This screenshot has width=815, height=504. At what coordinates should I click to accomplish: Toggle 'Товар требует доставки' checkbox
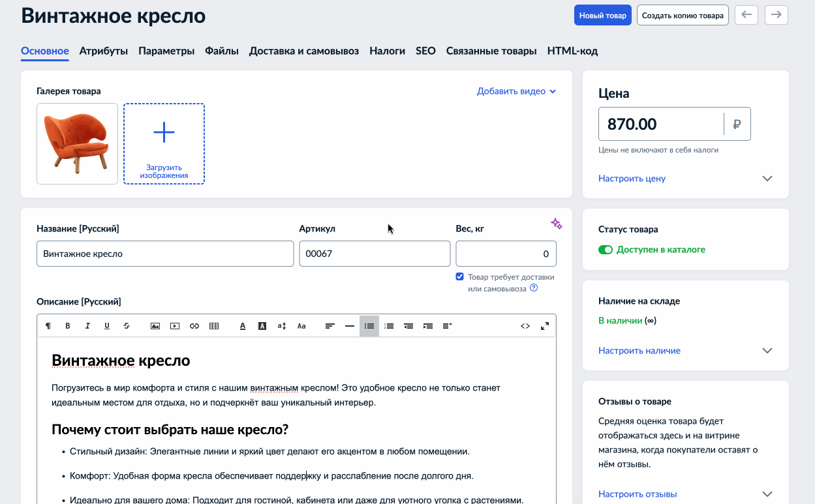[460, 276]
